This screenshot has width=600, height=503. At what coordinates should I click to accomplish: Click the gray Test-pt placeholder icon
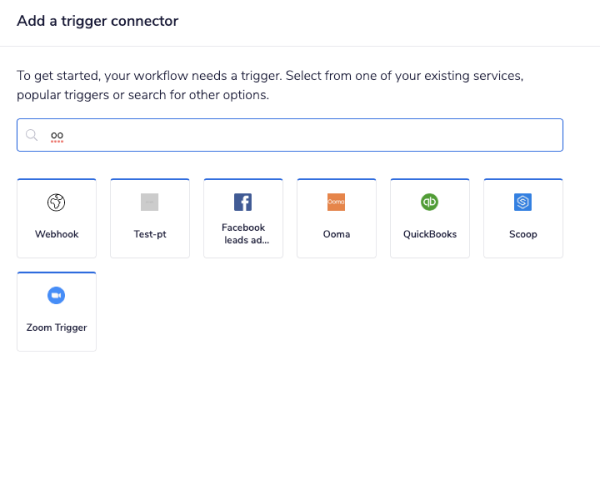tap(150, 203)
